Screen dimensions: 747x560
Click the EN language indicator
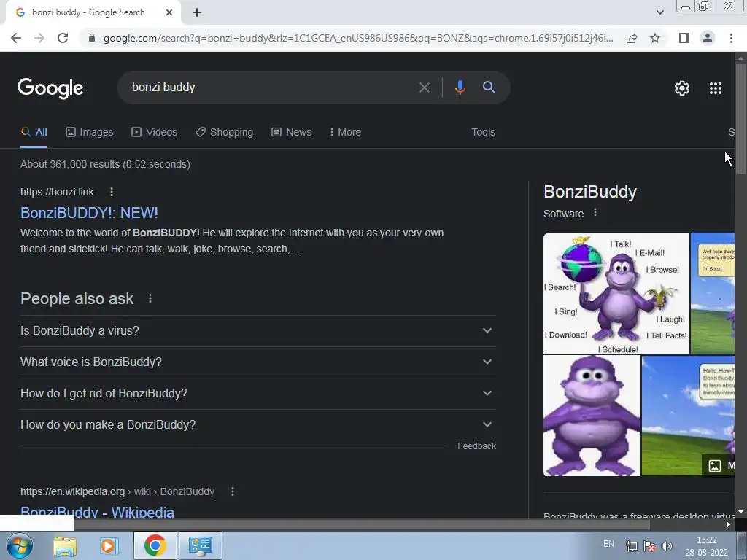tap(608, 544)
